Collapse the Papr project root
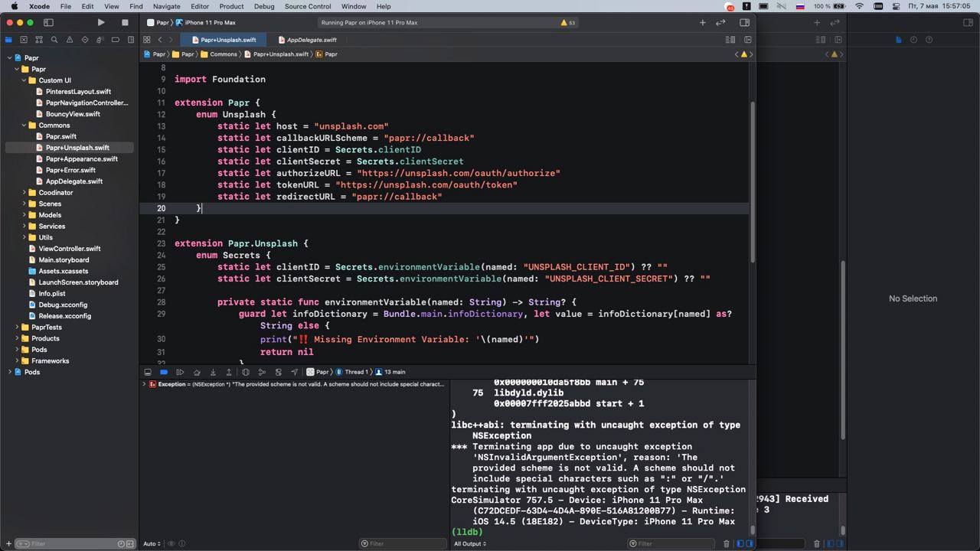 [9, 58]
